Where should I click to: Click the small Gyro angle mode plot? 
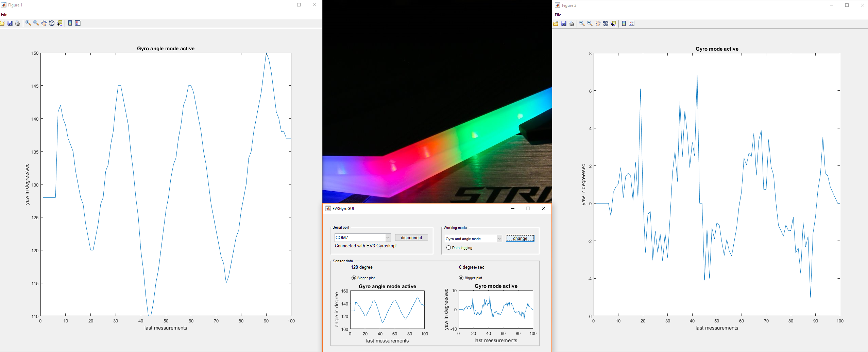click(387, 309)
